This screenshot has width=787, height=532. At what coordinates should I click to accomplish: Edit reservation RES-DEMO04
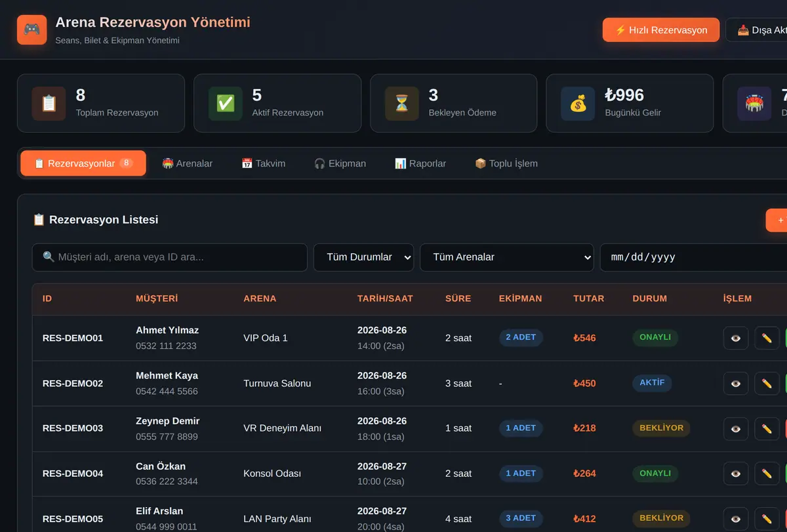pos(767,474)
